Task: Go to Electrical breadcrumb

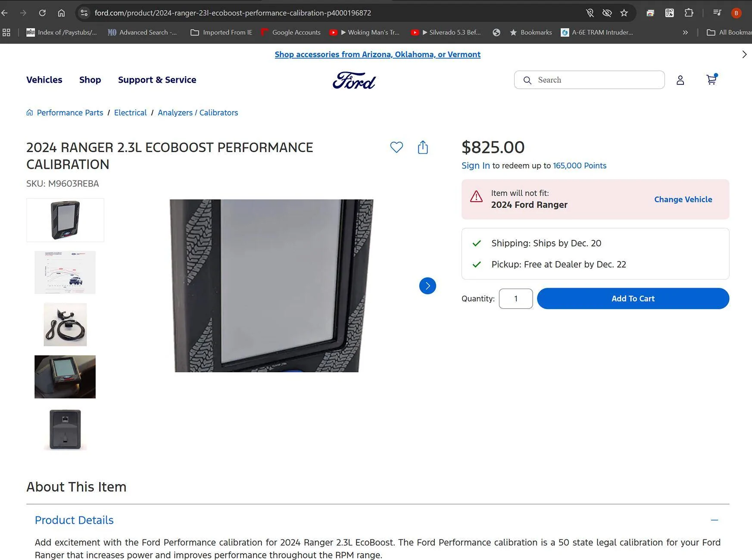Action: 131,112
